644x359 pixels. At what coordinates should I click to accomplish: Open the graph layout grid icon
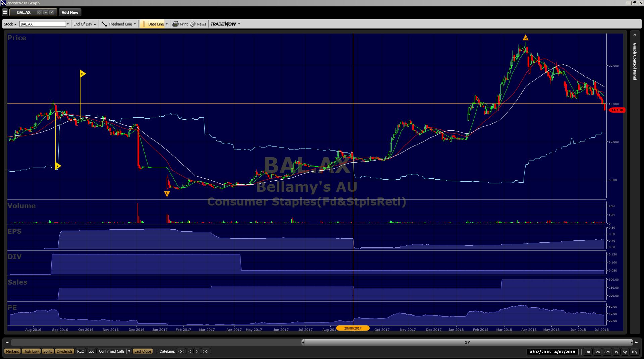pyautogui.click(x=5, y=12)
